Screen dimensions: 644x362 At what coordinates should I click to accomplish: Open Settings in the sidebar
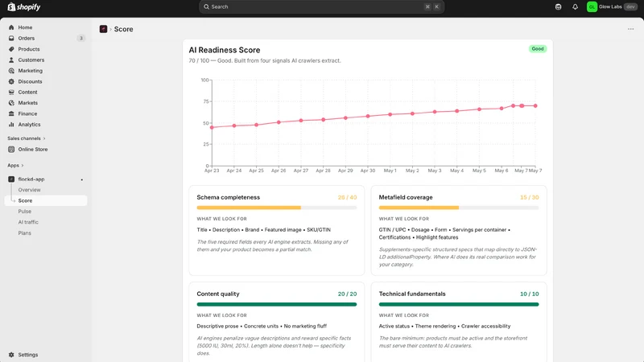[28, 355]
